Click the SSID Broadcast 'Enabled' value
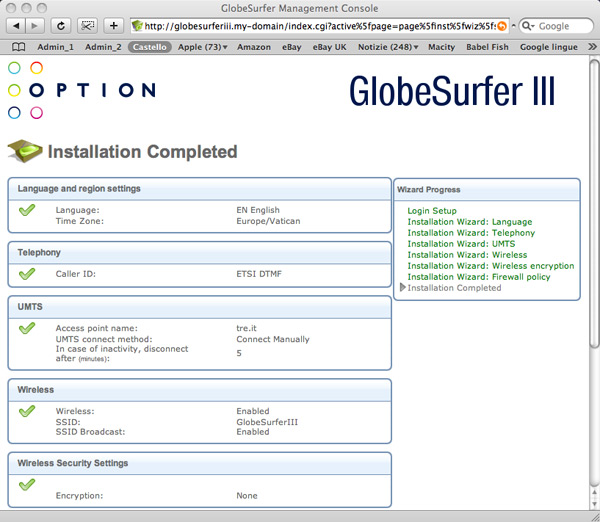 (253, 432)
